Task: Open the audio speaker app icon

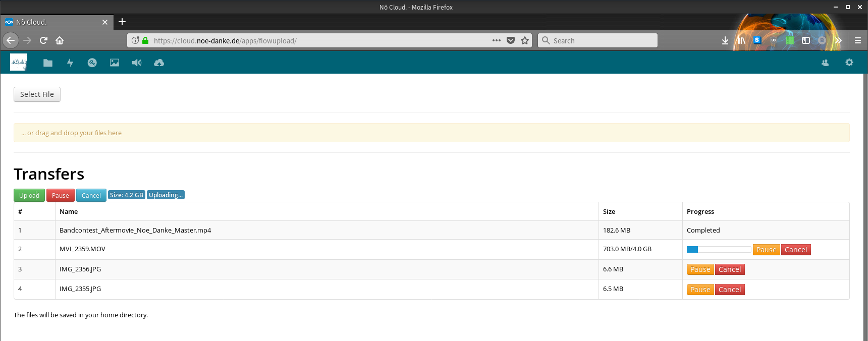Action: [x=137, y=63]
